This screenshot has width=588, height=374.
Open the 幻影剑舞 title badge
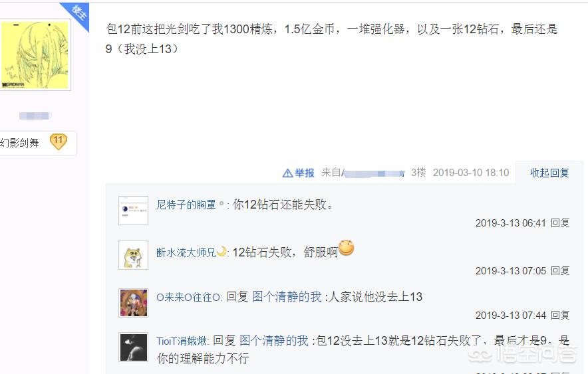tap(19, 143)
